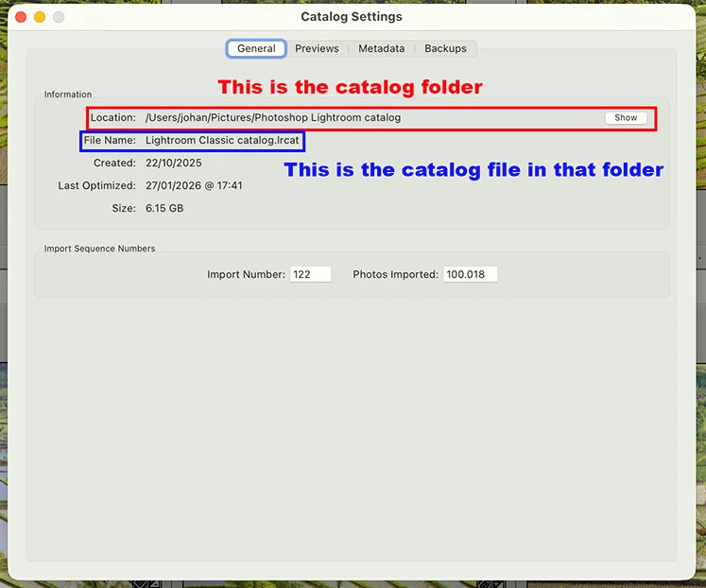Screen dimensions: 706x588
Task: Click the Import Number field
Action: (310, 274)
